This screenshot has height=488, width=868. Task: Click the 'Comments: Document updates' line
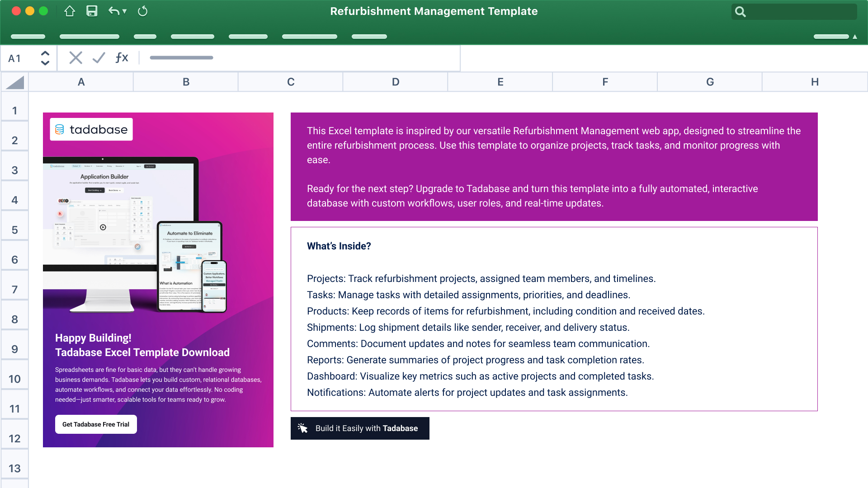[478, 344]
